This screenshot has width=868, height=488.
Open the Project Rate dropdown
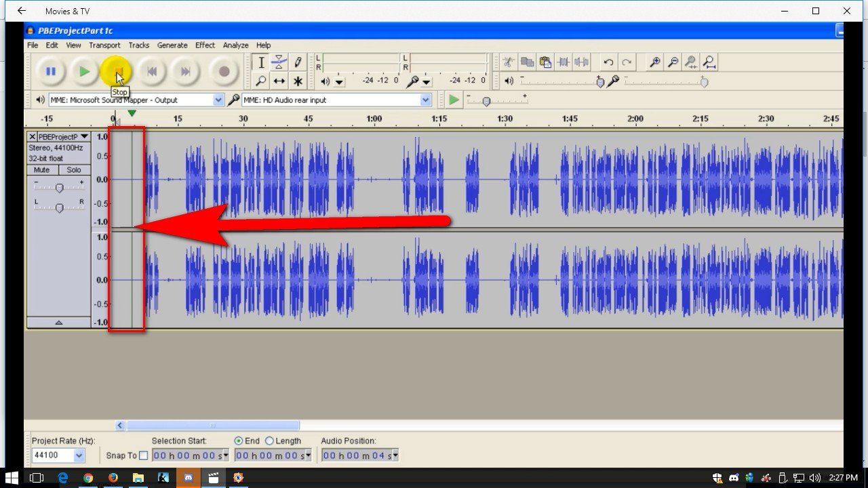point(79,455)
